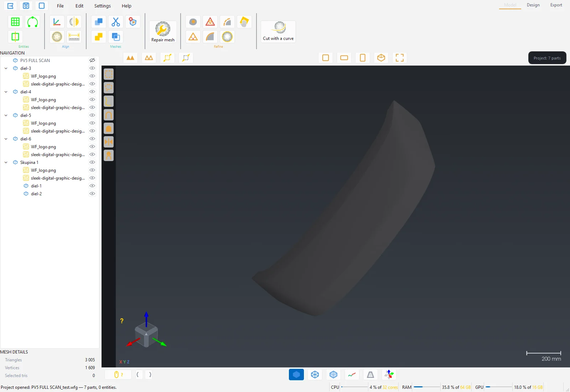Click the Project: 7 parts badge
The width and height of the screenshot is (570, 392).
547,58
